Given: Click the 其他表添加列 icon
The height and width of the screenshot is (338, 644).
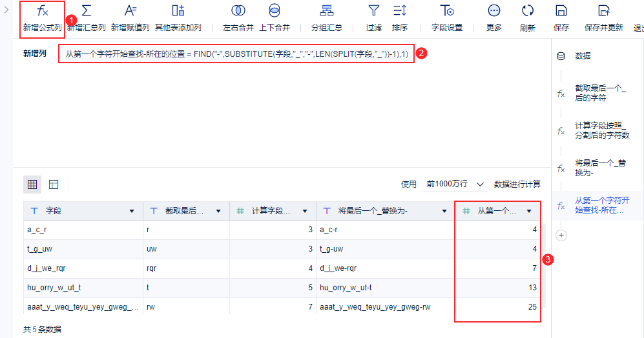Looking at the screenshot, I should [178, 11].
